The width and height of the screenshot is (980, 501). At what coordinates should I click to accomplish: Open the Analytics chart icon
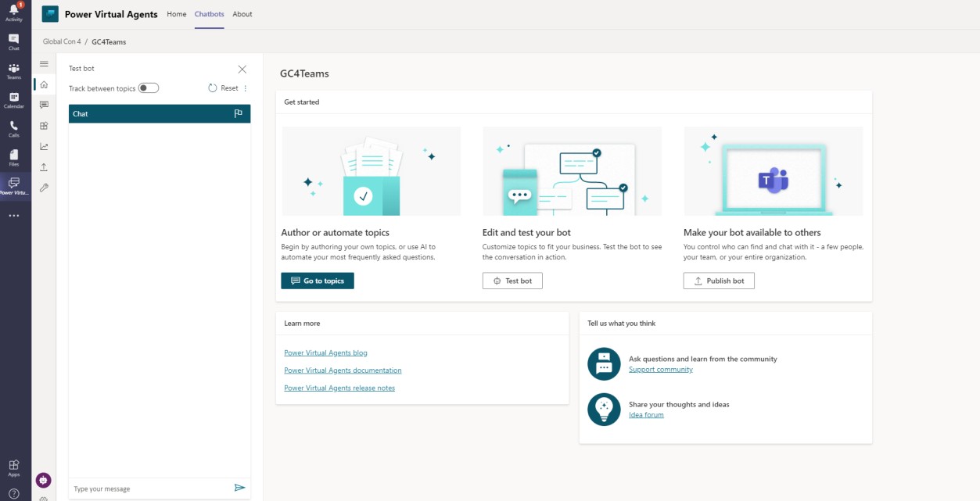click(44, 146)
